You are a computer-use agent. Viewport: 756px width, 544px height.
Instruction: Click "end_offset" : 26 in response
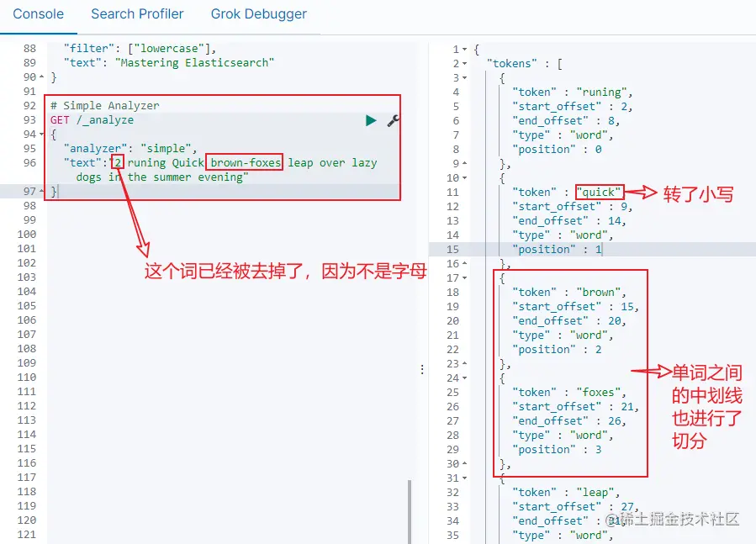coord(569,421)
